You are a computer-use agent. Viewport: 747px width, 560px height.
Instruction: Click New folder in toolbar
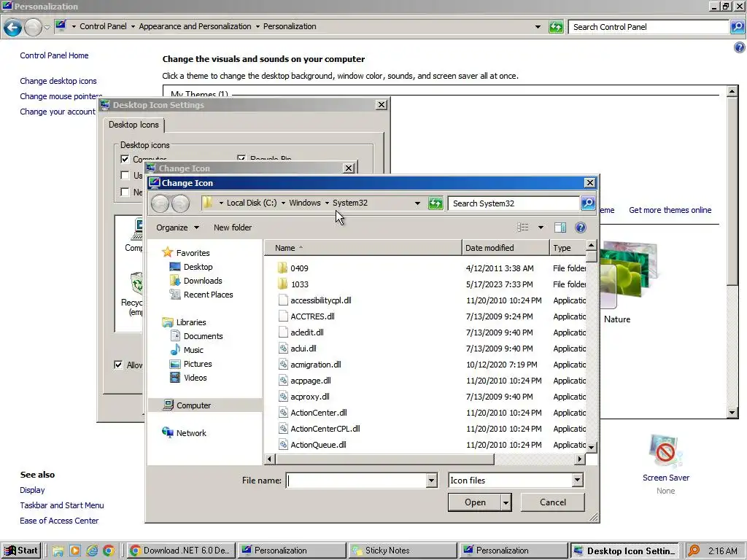(x=233, y=227)
